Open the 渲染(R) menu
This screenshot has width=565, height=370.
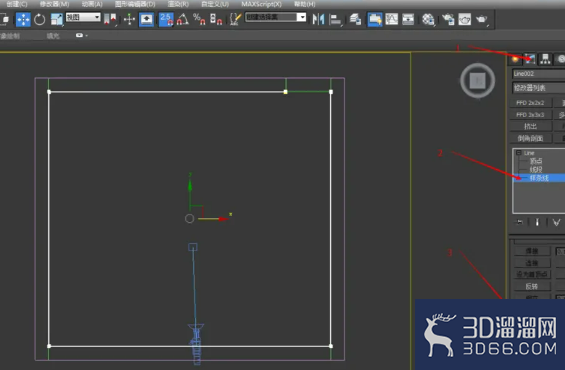tap(178, 4)
